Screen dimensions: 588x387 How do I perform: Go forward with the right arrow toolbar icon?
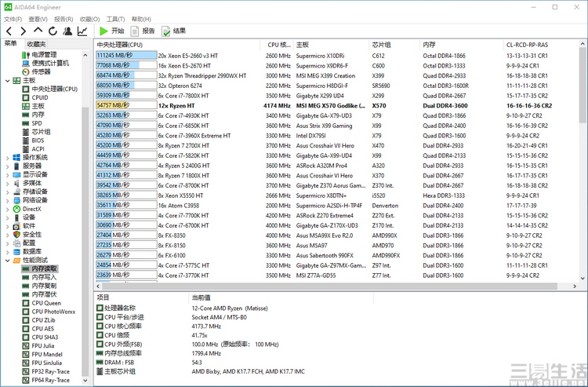pyautogui.click(x=24, y=31)
